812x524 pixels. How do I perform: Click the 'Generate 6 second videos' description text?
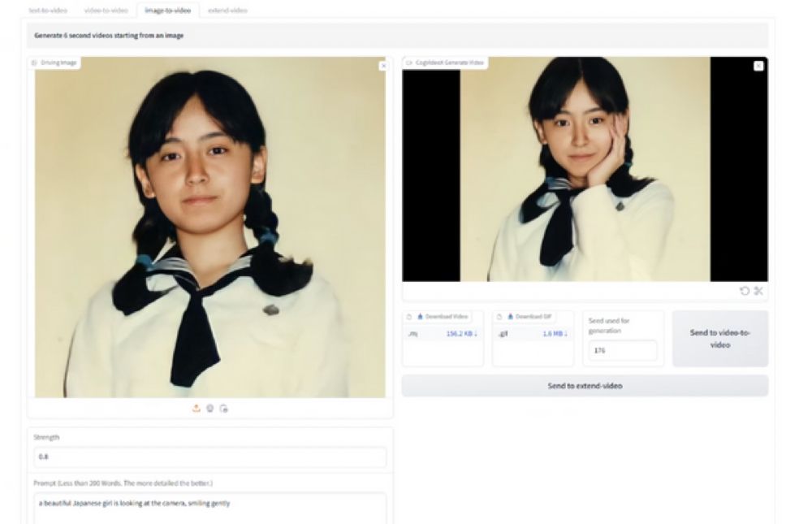pos(109,35)
